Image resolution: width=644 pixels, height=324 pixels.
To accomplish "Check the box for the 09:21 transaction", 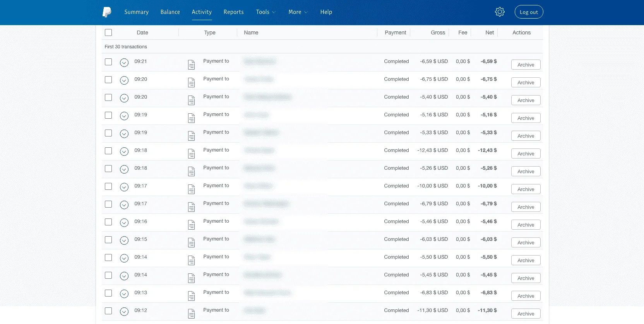I will (x=108, y=62).
